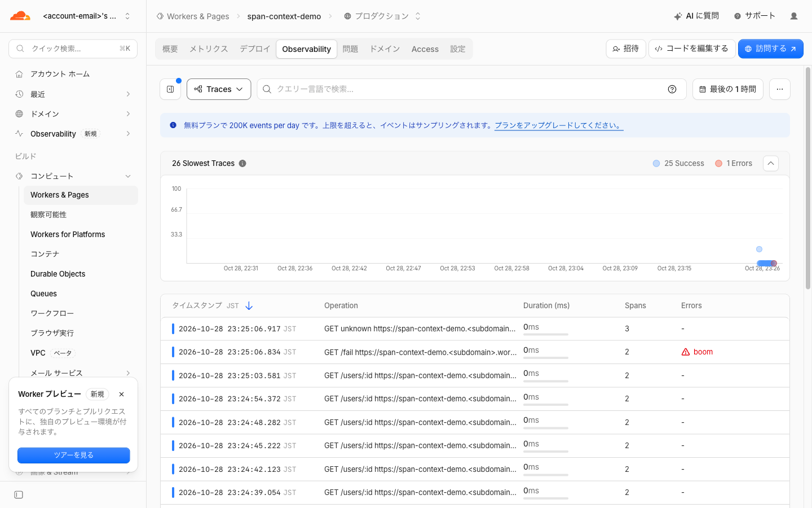Open the 設定 tab
Viewport: 812px width, 508px height.
pyautogui.click(x=458, y=49)
